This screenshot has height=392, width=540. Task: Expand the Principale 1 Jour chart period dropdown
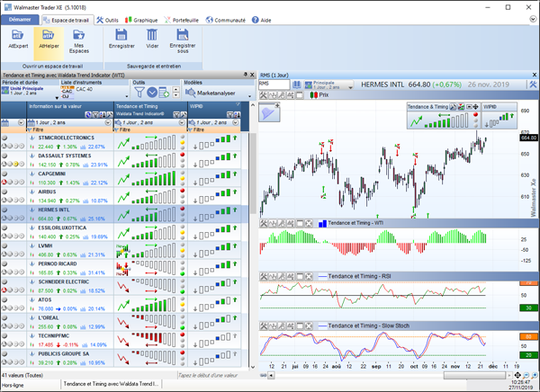[x=350, y=87]
